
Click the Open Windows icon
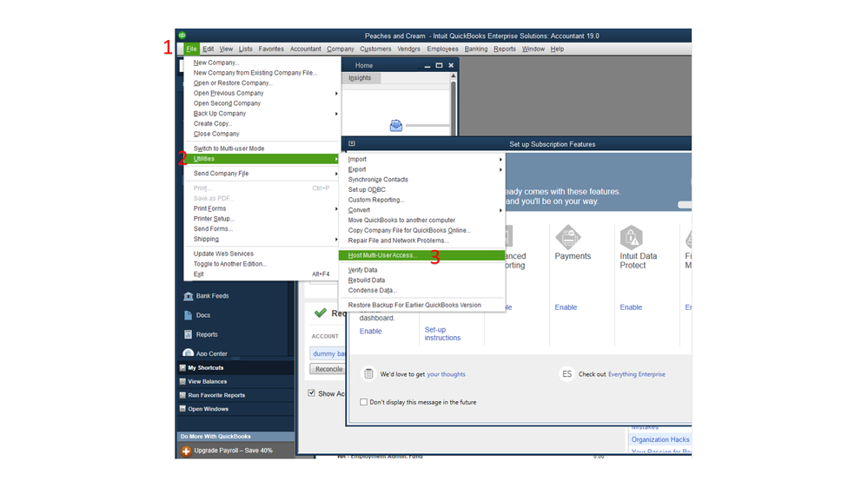tap(182, 409)
